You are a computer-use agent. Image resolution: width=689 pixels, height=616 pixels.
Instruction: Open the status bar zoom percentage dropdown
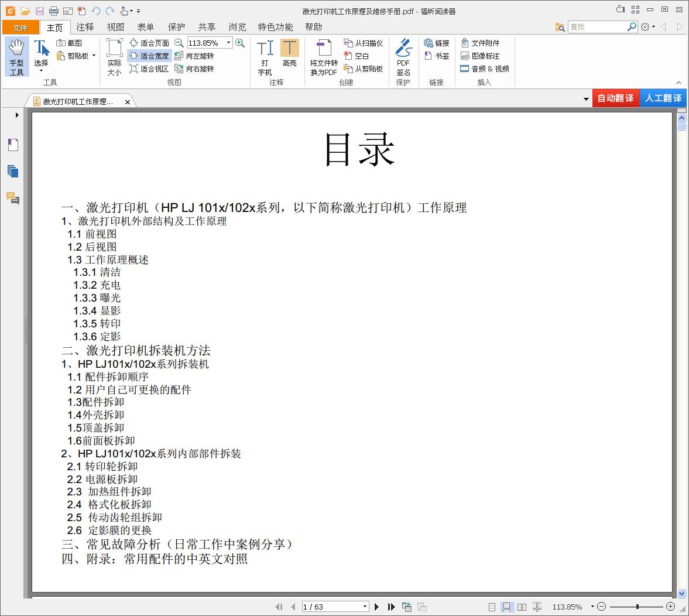592,607
